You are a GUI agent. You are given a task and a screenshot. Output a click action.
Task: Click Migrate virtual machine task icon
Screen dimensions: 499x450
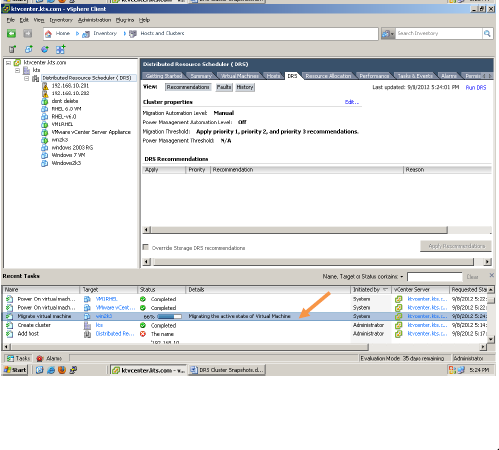click(9, 316)
